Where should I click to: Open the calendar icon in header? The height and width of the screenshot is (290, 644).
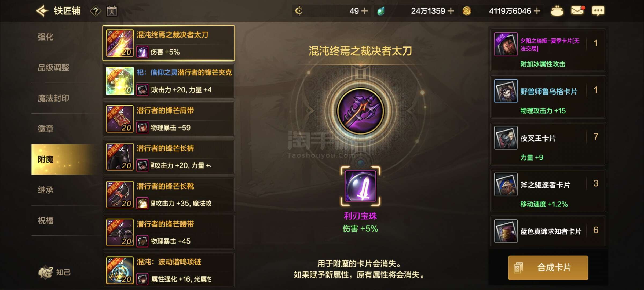click(x=112, y=11)
